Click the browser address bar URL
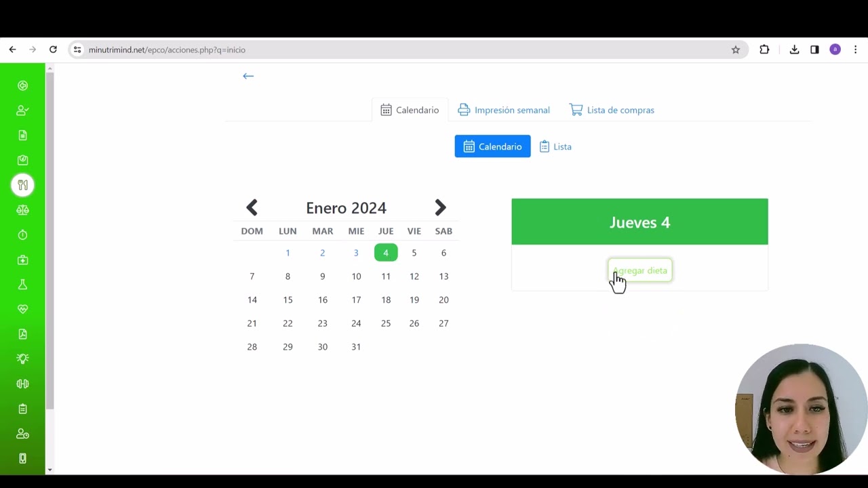The width and height of the screenshot is (868, 488). pos(167,49)
